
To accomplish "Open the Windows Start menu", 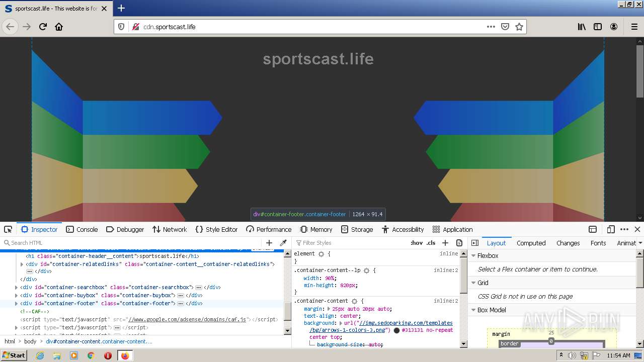I will [x=14, y=355].
